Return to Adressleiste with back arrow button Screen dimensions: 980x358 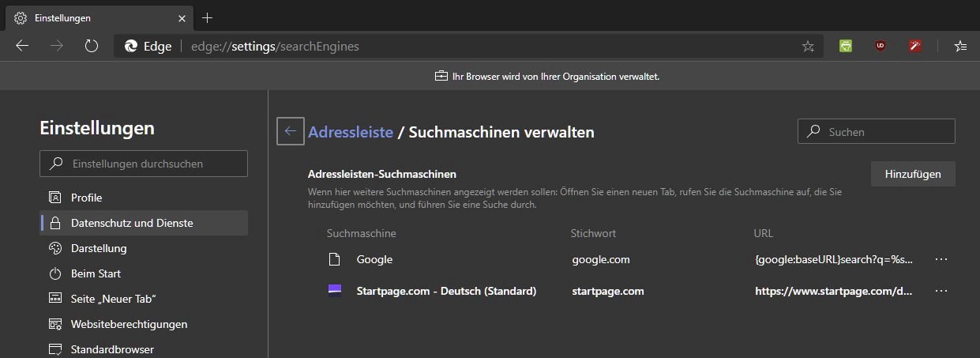coord(291,131)
